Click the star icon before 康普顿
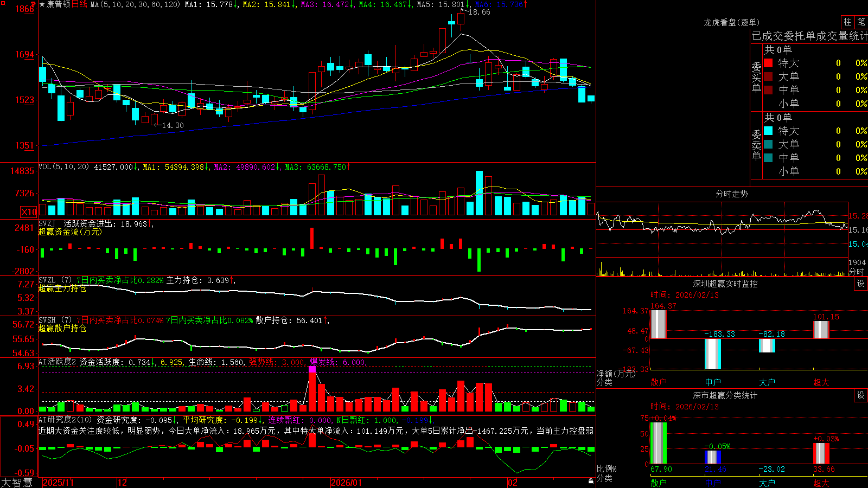 (x=42, y=4)
